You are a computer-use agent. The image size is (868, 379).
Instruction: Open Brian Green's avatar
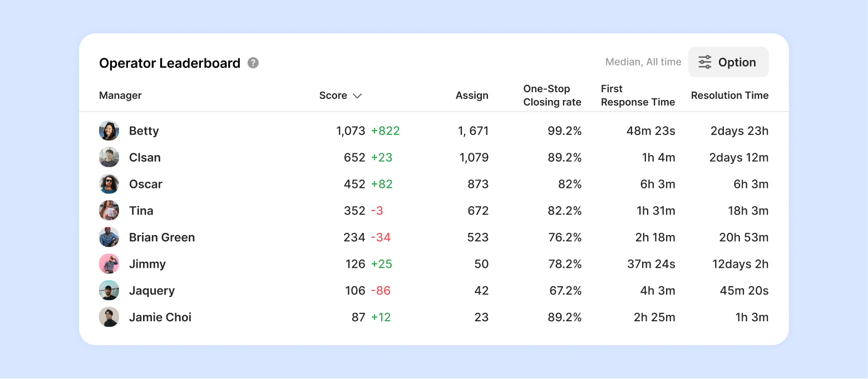[x=109, y=237]
